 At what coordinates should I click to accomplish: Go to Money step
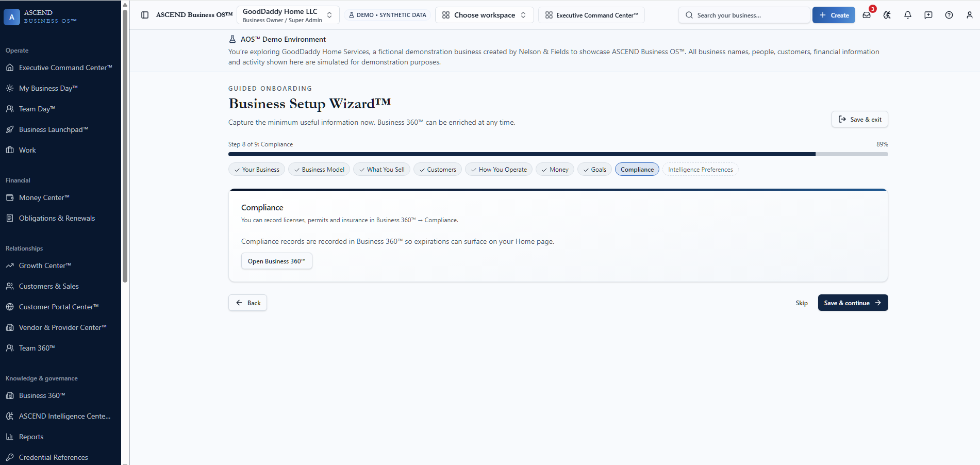click(x=555, y=169)
